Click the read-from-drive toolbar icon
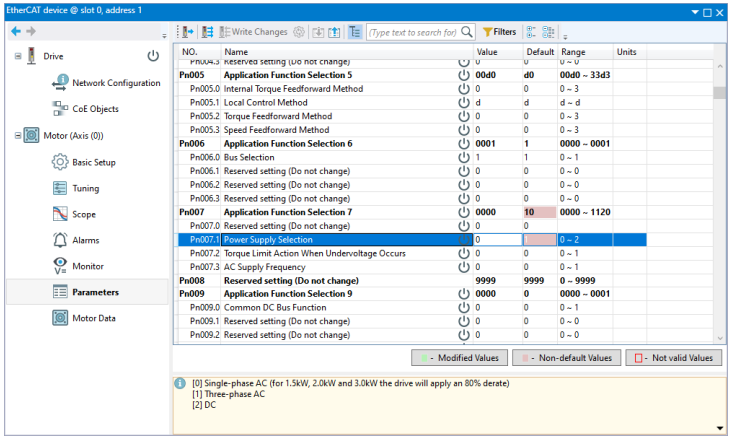This screenshot has width=732, height=440. (188, 32)
